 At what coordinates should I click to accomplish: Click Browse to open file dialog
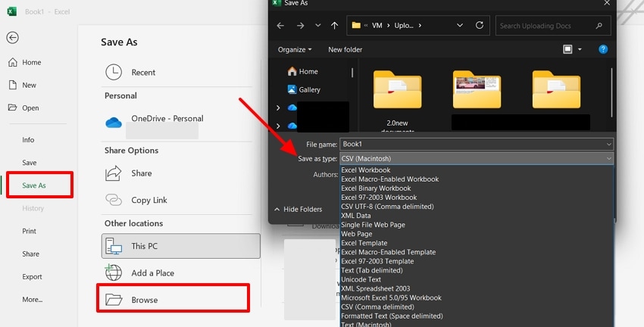[x=173, y=298]
